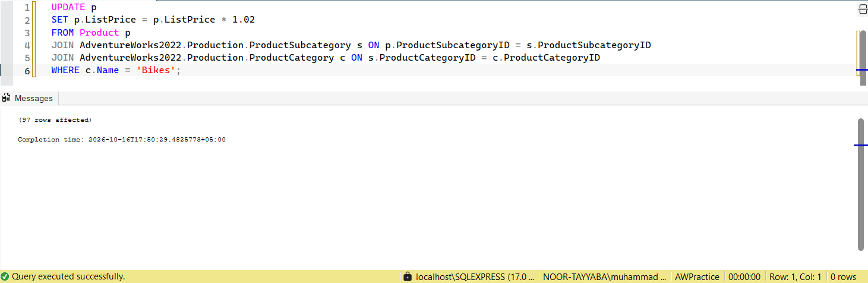Click 'Query executed successfully.' status text
Image resolution: width=868 pixels, height=283 pixels.
tap(68, 276)
